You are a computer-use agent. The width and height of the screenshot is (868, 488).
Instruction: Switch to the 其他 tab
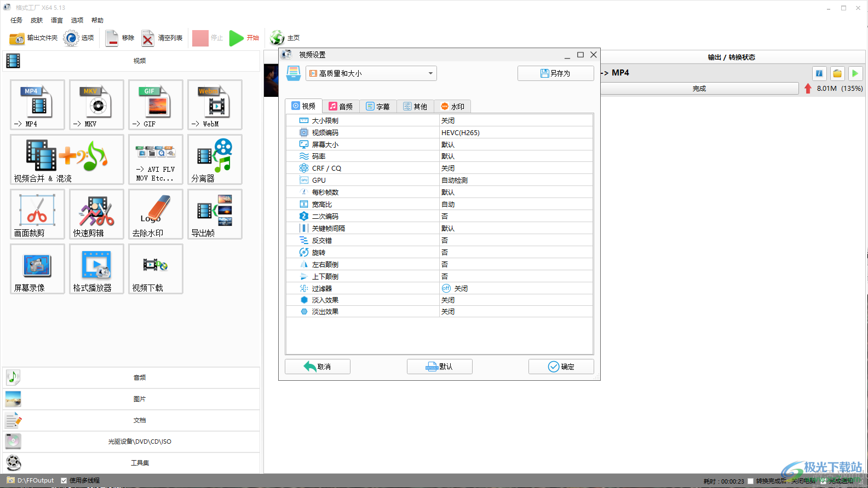pyautogui.click(x=415, y=106)
